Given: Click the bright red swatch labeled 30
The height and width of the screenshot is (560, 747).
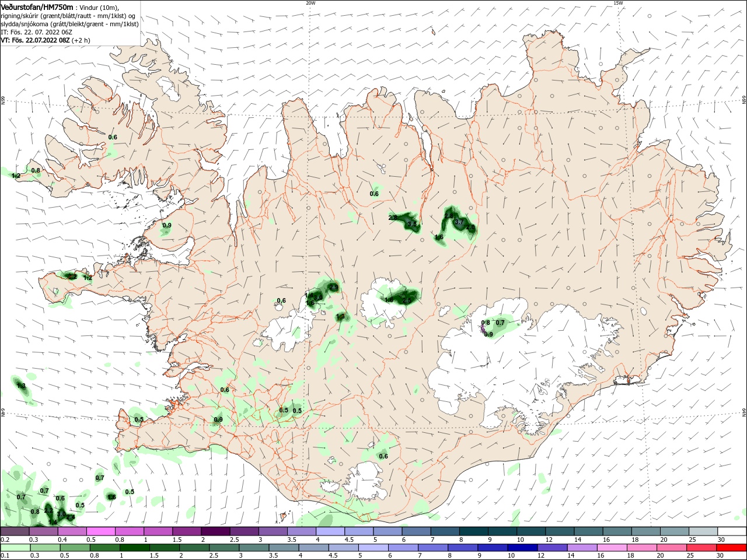Looking at the screenshot, I should pyautogui.click(x=731, y=548).
